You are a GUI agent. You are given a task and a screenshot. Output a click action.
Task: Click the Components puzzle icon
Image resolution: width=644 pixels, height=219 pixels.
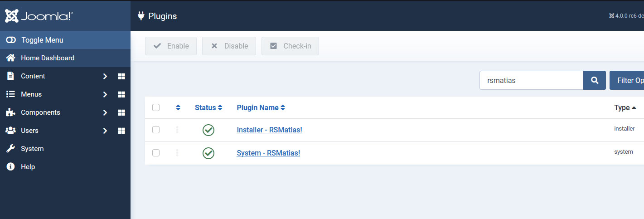coord(10,112)
